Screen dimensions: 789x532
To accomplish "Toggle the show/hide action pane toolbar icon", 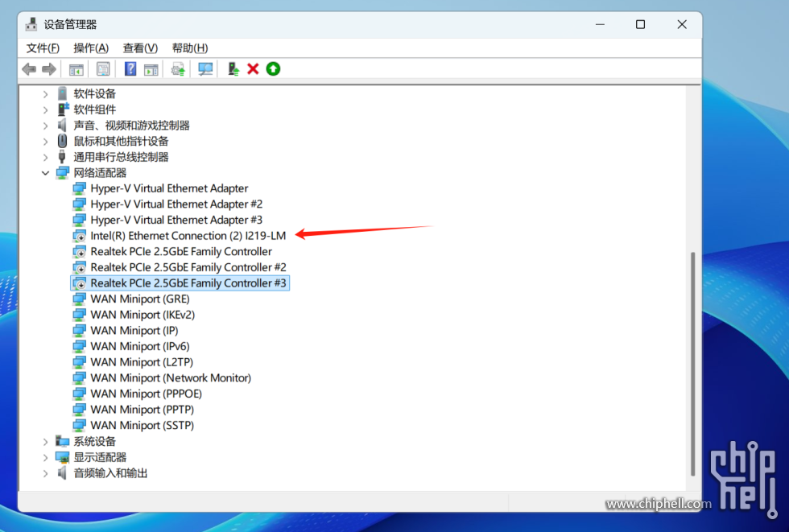I will pyautogui.click(x=151, y=69).
